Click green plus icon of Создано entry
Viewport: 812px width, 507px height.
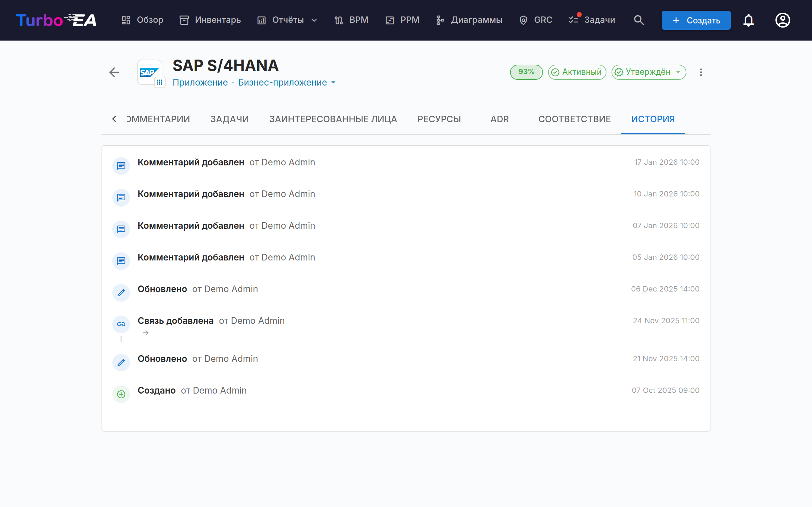point(121,394)
